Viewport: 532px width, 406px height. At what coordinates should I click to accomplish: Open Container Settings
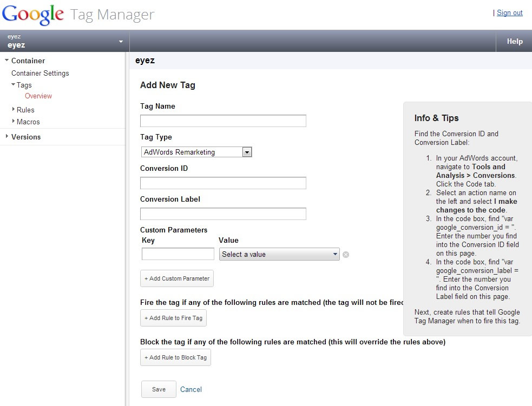[40, 73]
